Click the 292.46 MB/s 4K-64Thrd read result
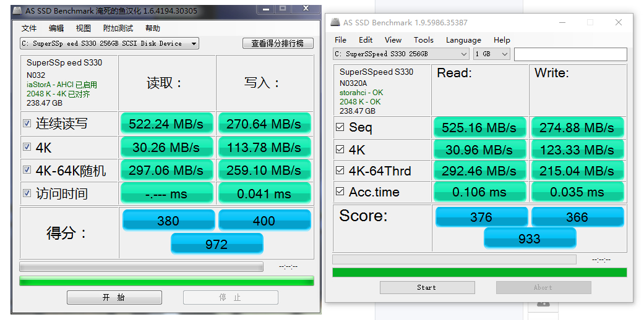 pyautogui.click(x=479, y=171)
